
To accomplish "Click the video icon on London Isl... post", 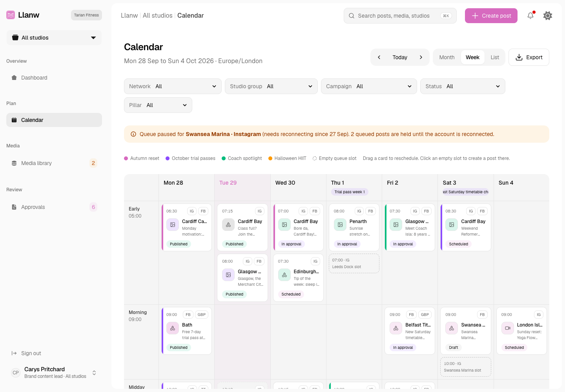I will coord(508,328).
